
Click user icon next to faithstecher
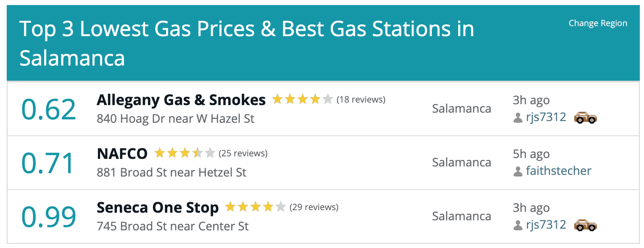pos(518,171)
